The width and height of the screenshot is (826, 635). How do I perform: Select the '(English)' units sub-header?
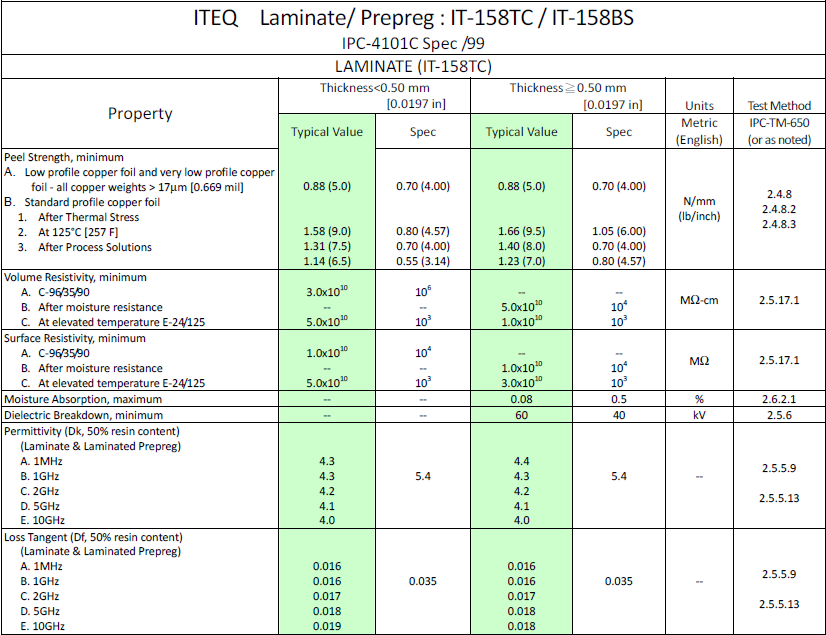699,140
